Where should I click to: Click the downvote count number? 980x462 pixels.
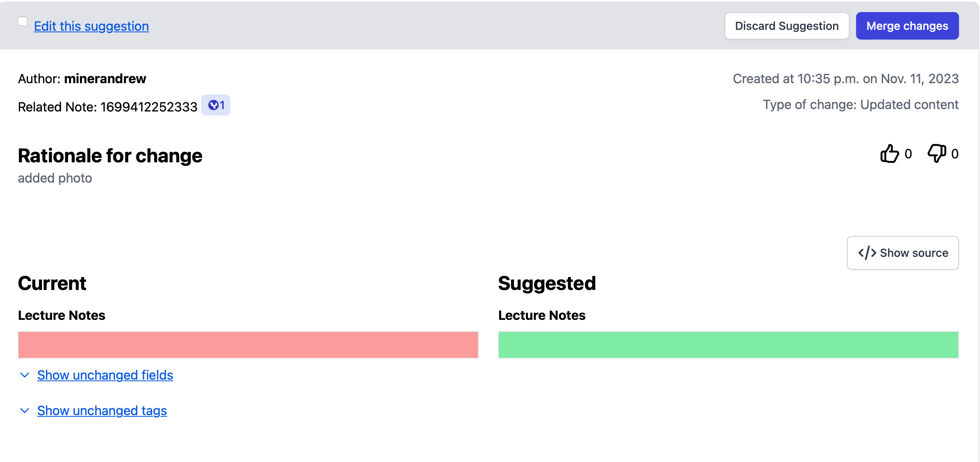tap(955, 154)
